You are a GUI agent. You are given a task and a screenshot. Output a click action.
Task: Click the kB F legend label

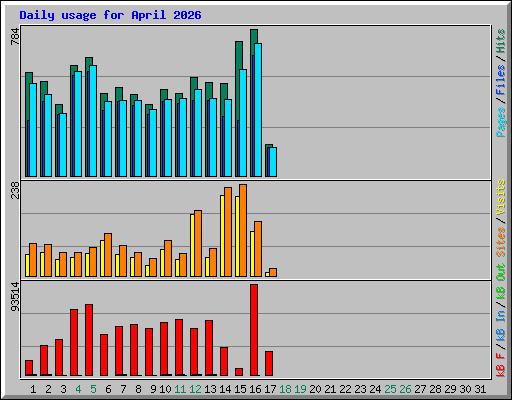click(x=501, y=365)
